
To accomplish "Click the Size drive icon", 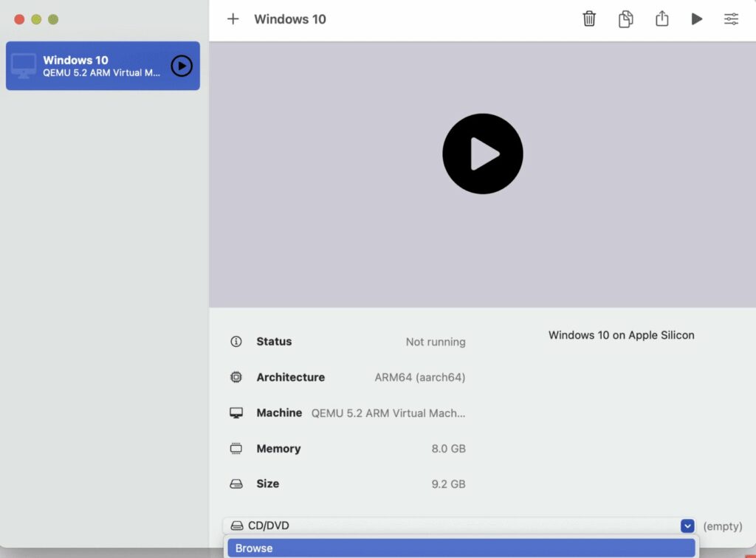I will pyautogui.click(x=236, y=483).
